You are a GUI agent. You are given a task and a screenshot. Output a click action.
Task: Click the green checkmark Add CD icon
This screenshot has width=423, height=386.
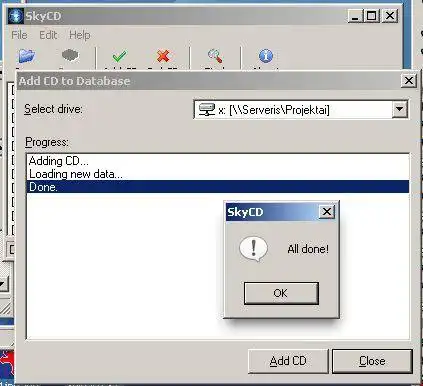[120, 56]
